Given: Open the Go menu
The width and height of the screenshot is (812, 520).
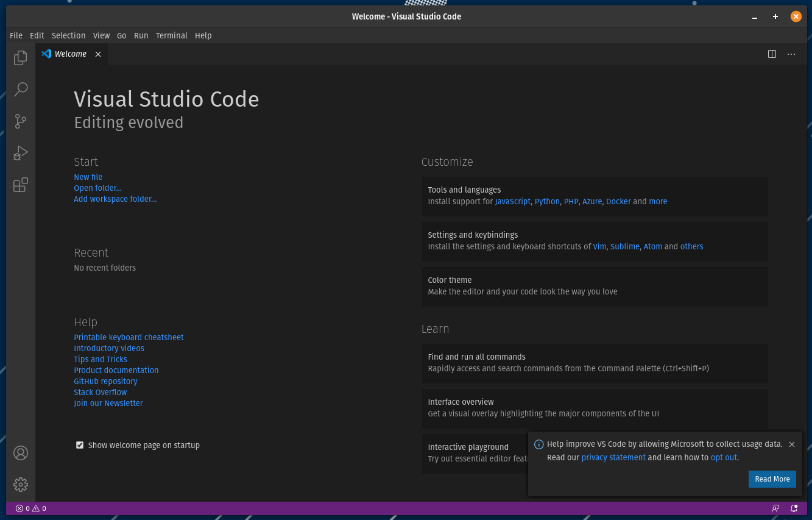Looking at the screenshot, I should (121, 35).
